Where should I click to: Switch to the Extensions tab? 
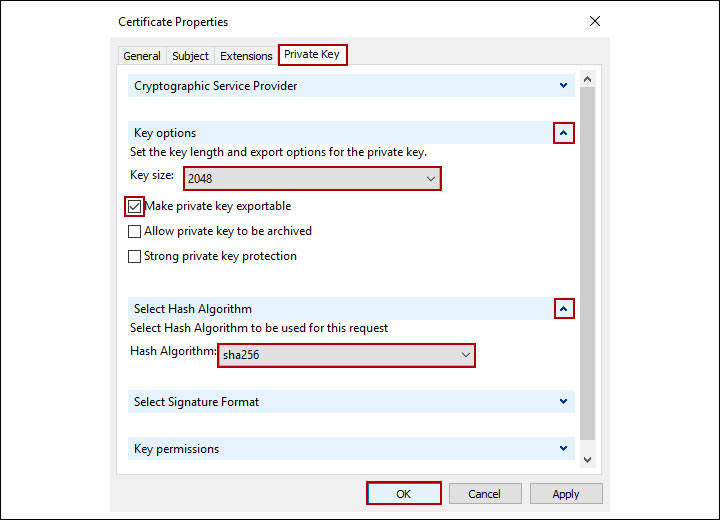[246, 56]
